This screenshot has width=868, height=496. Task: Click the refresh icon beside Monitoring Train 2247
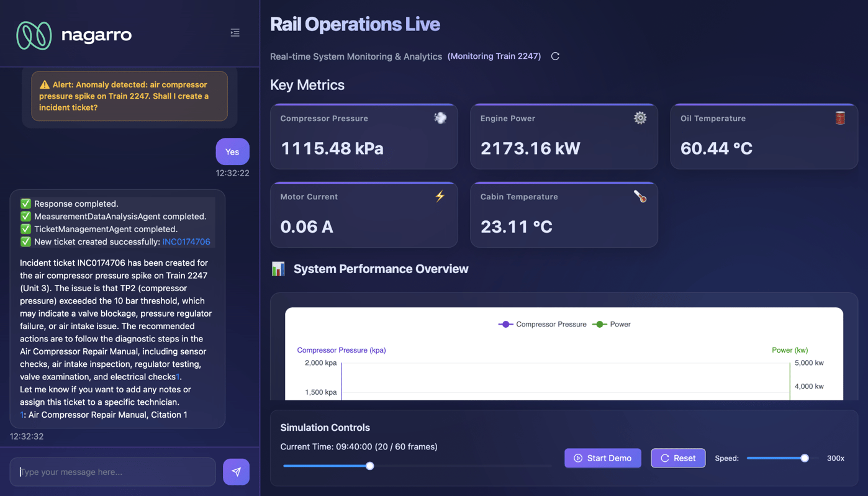click(x=555, y=56)
